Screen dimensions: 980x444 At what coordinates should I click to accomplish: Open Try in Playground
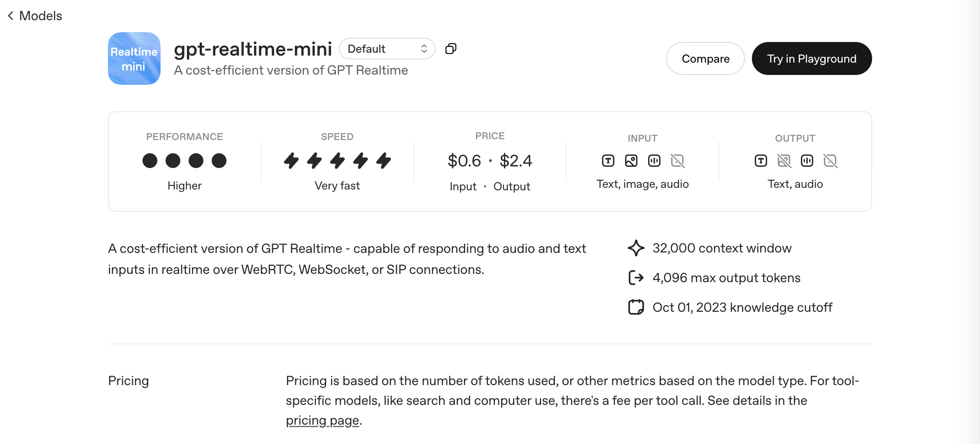[x=811, y=58]
